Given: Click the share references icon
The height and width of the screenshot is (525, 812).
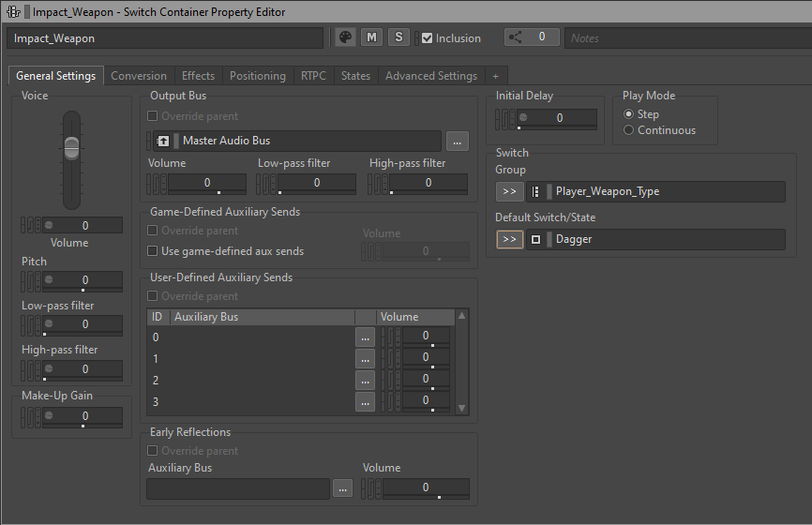Looking at the screenshot, I should [x=516, y=37].
